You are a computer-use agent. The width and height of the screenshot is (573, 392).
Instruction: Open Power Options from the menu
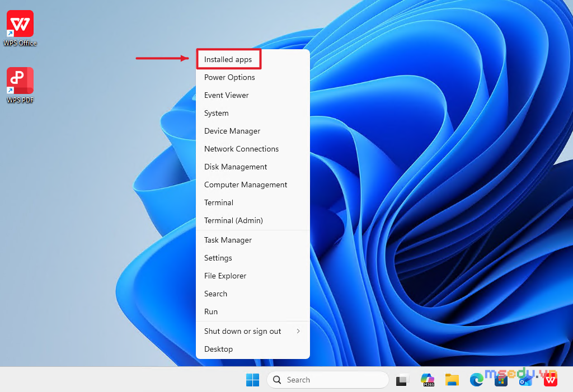tap(253, 78)
